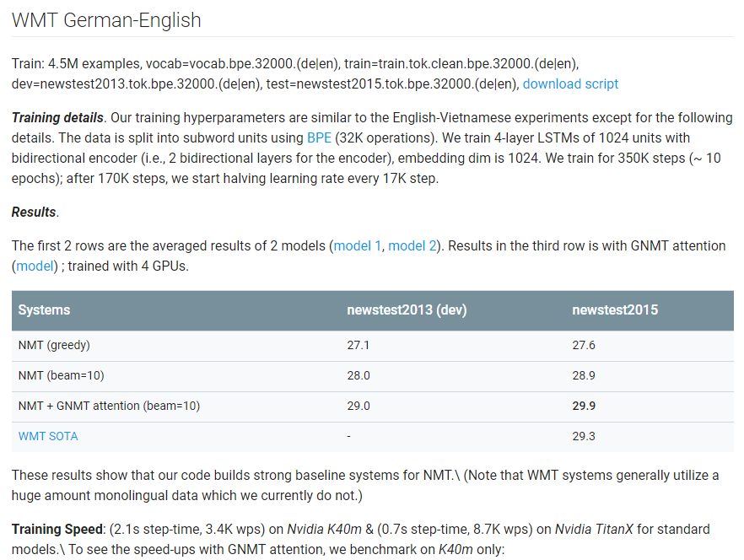Select the NMT + GNMT attention row label

[109, 406]
